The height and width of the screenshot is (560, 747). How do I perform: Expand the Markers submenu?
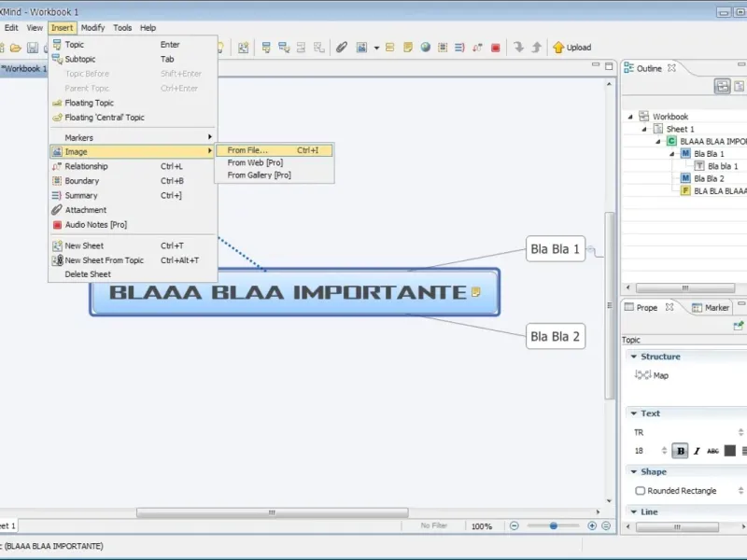tap(133, 137)
